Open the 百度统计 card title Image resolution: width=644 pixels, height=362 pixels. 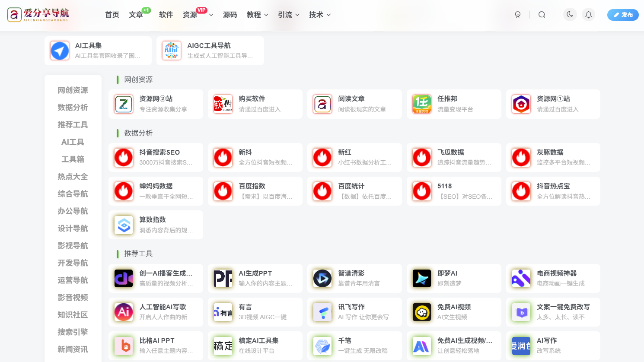(x=351, y=186)
